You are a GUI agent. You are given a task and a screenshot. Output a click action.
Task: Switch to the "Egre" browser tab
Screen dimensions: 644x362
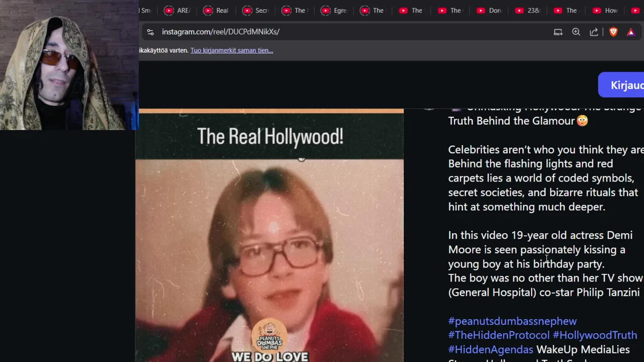(x=334, y=11)
